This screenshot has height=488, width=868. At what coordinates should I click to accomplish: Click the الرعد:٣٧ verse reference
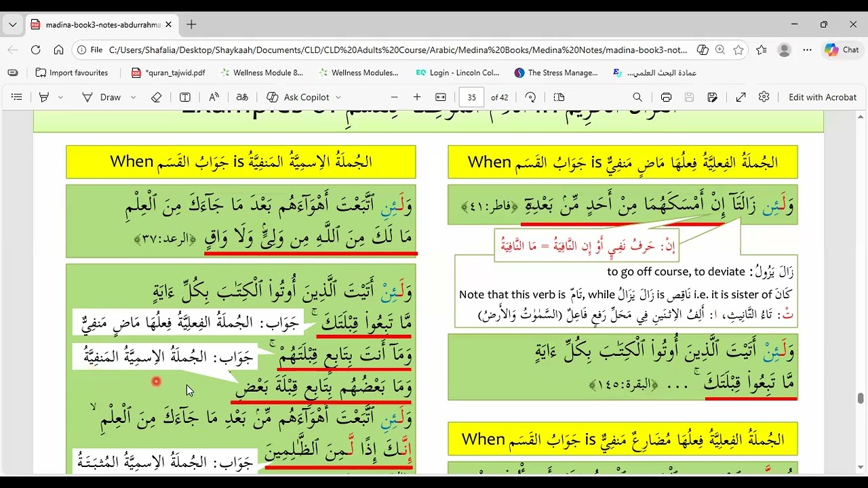pos(165,239)
